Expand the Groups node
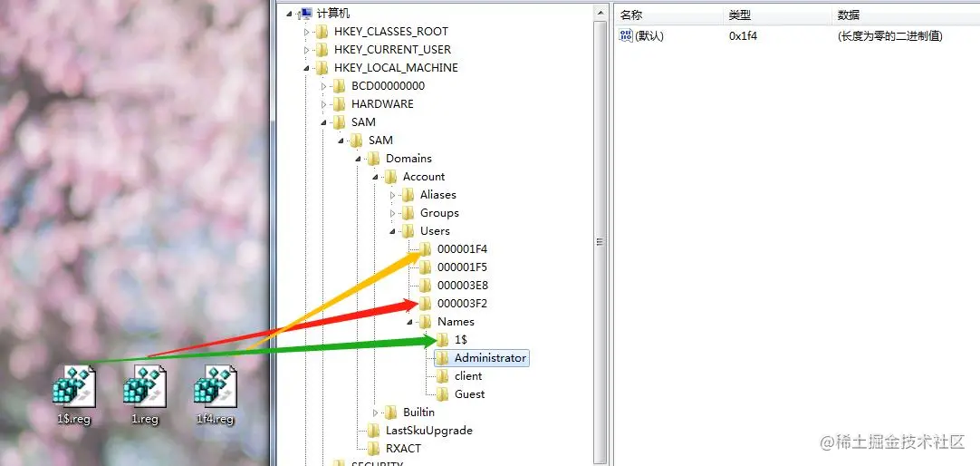 click(392, 213)
